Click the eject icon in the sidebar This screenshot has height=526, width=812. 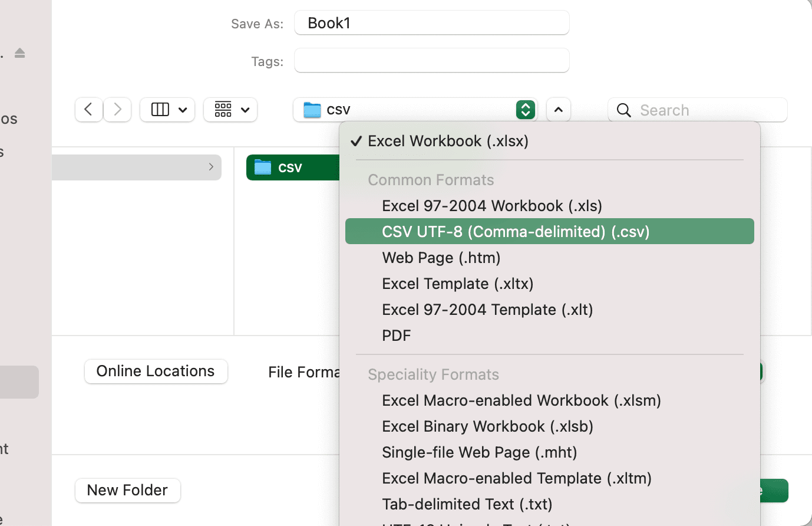coord(19,53)
